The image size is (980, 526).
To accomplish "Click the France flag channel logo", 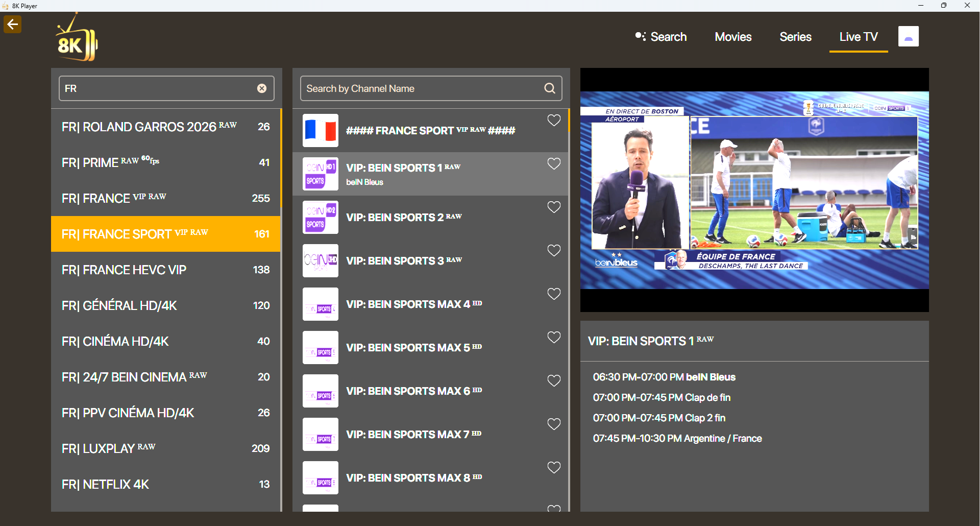I will tap(321, 130).
